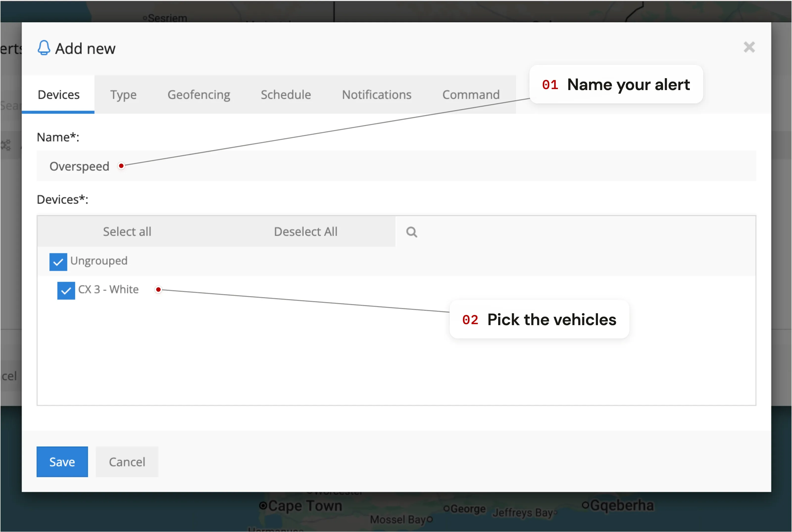792x532 pixels.
Task: Uncheck the Ungrouped group checkbox
Action: (58, 262)
